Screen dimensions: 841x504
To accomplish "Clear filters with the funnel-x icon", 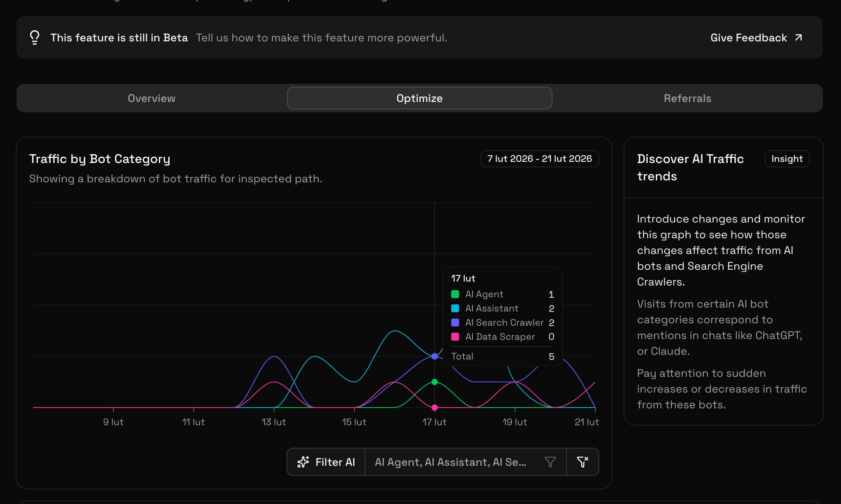I will (582, 462).
